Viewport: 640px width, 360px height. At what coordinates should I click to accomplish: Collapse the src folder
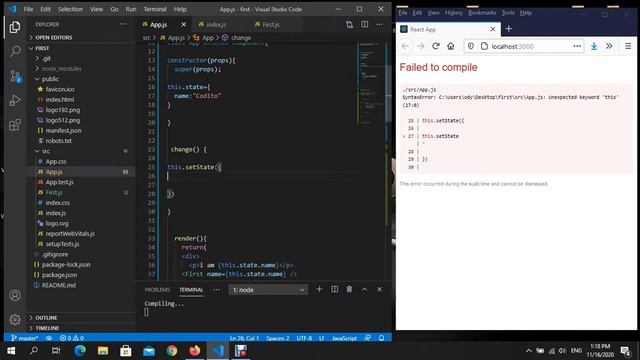click(x=46, y=151)
